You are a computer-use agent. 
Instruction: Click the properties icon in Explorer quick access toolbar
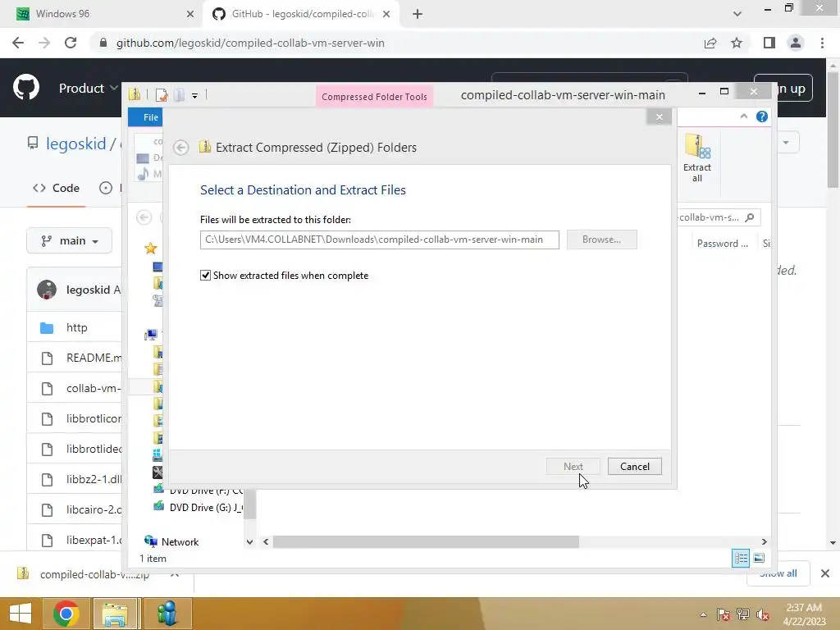[x=162, y=95]
